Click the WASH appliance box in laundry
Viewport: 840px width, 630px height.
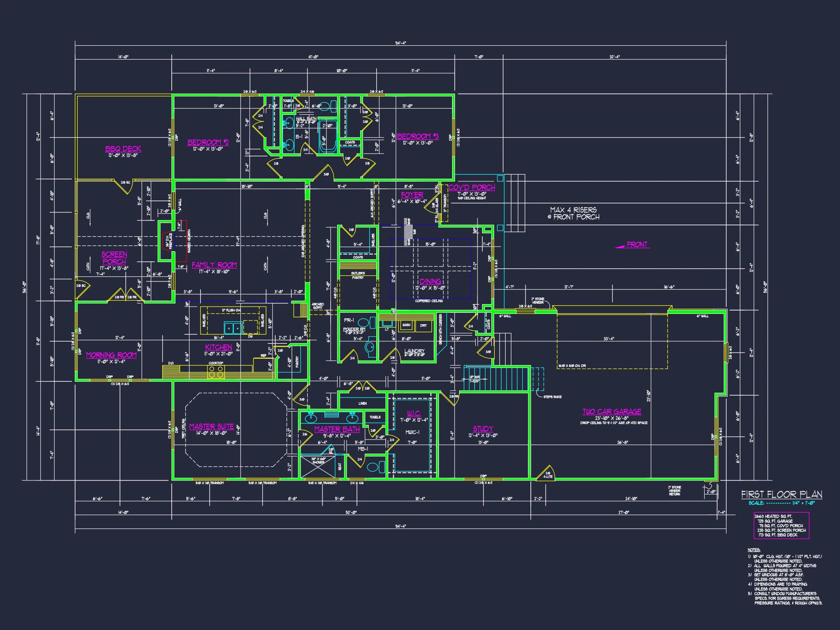[x=406, y=326]
